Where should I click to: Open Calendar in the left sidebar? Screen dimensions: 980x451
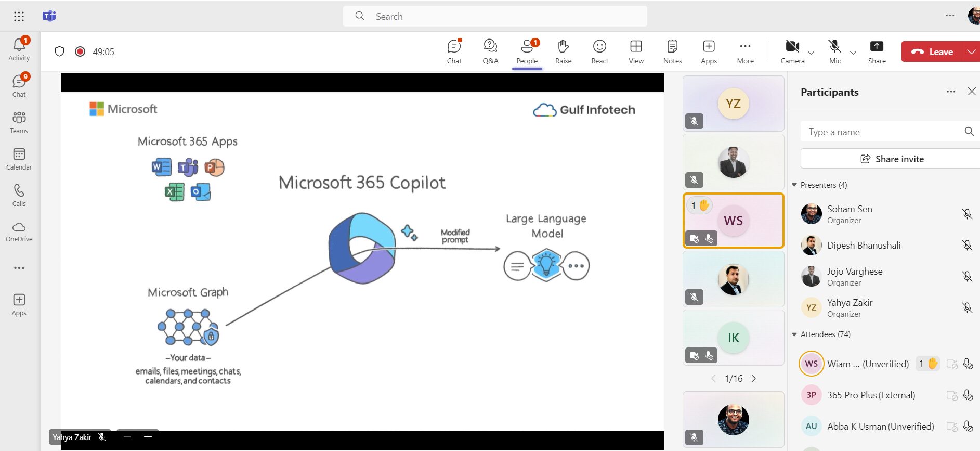(19, 159)
